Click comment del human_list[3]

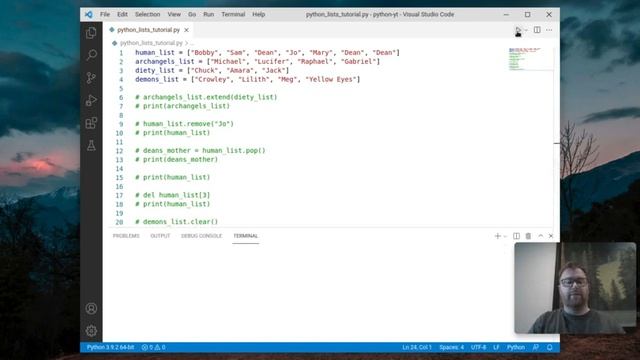[173, 195]
